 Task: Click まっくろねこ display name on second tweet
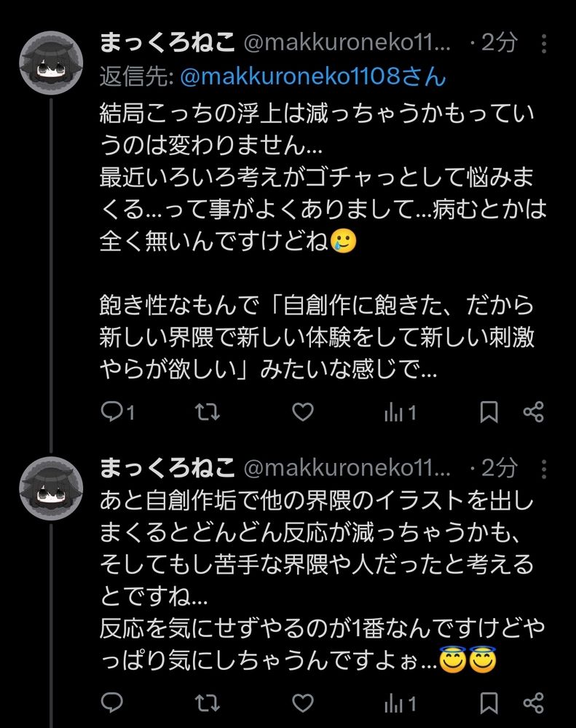[167, 468]
